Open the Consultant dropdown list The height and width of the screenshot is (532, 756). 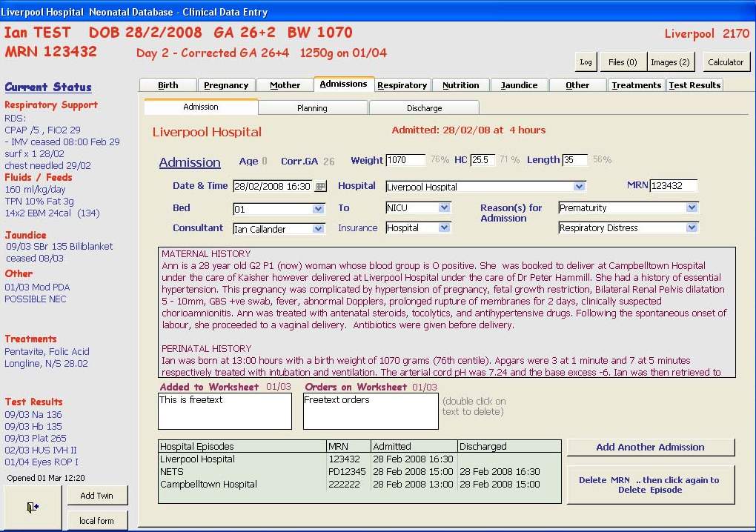point(318,229)
